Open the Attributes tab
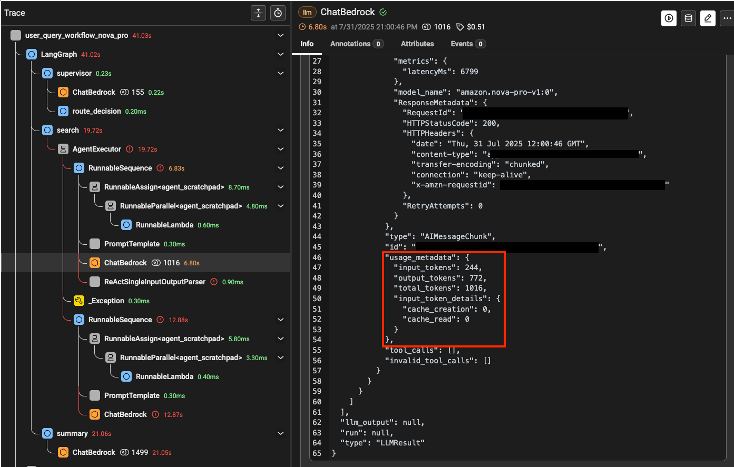 [x=417, y=44]
